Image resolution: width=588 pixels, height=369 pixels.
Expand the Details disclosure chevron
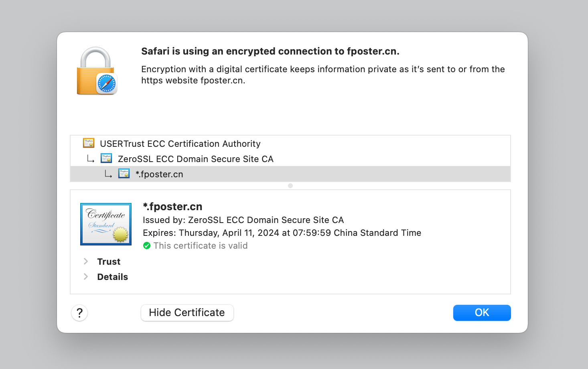[86, 277]
